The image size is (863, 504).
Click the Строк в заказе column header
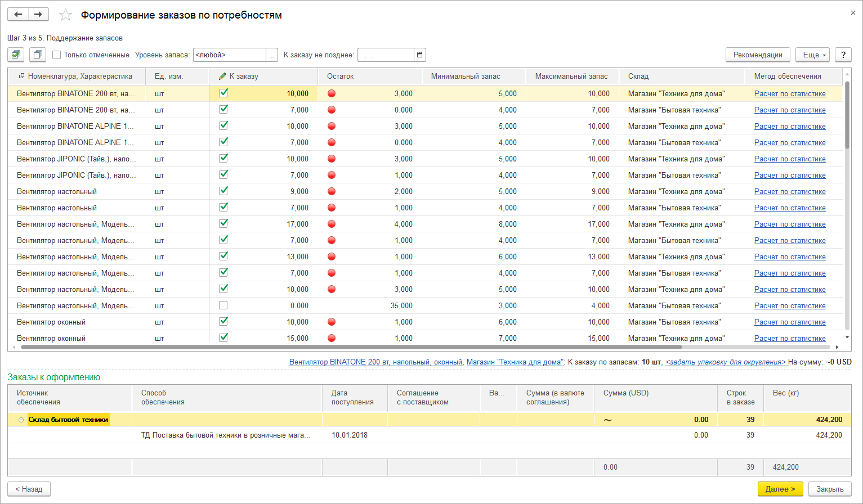pos(740,398)
